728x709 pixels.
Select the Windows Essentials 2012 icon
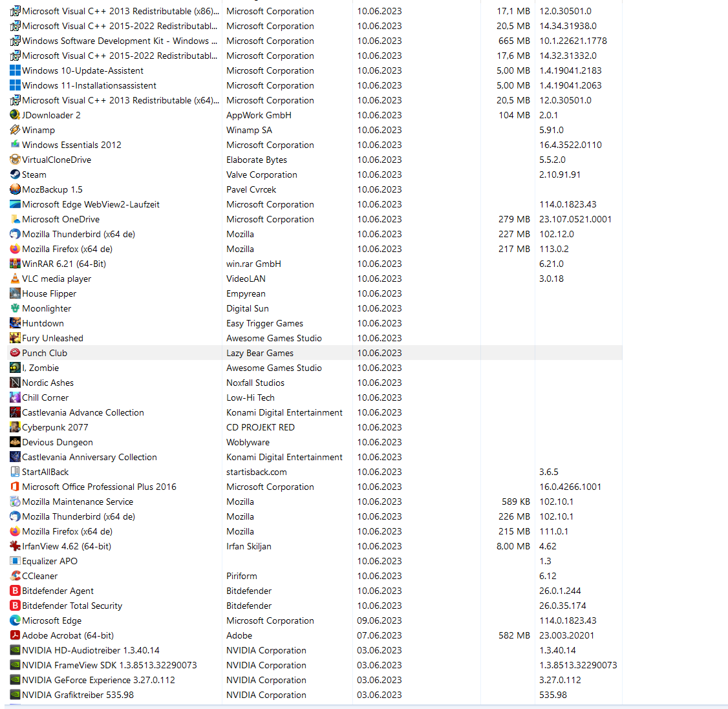pos(15,144)
